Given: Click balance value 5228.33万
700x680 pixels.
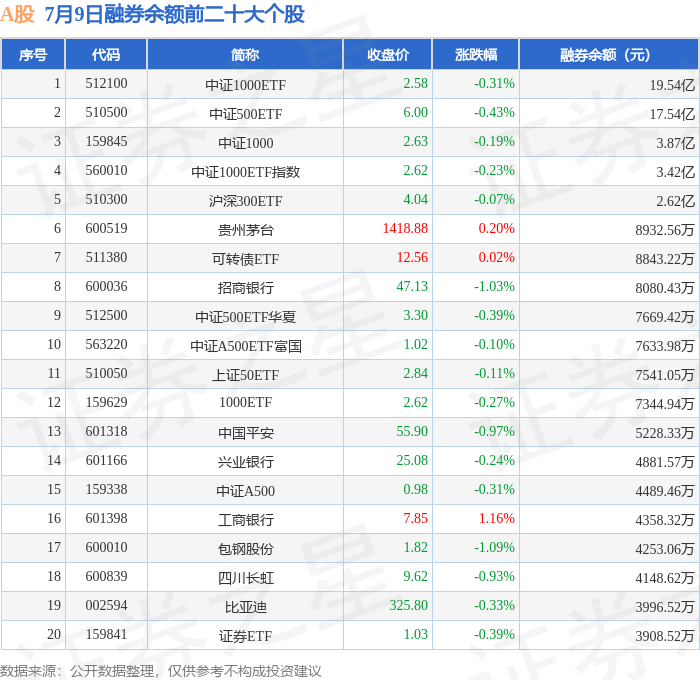Looking at the screenshot, I should (x=665, y=433).
